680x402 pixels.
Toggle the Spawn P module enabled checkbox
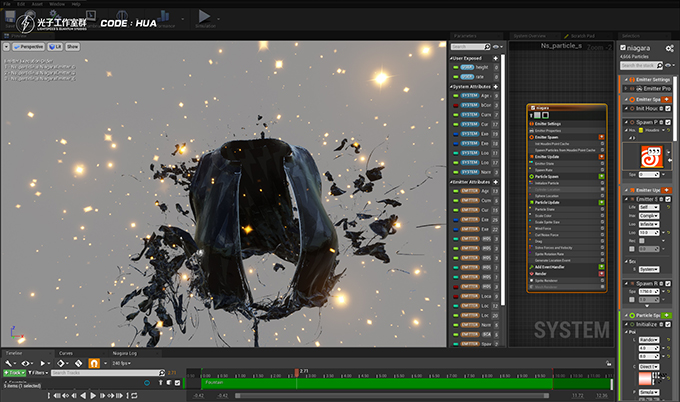(668, 122)
